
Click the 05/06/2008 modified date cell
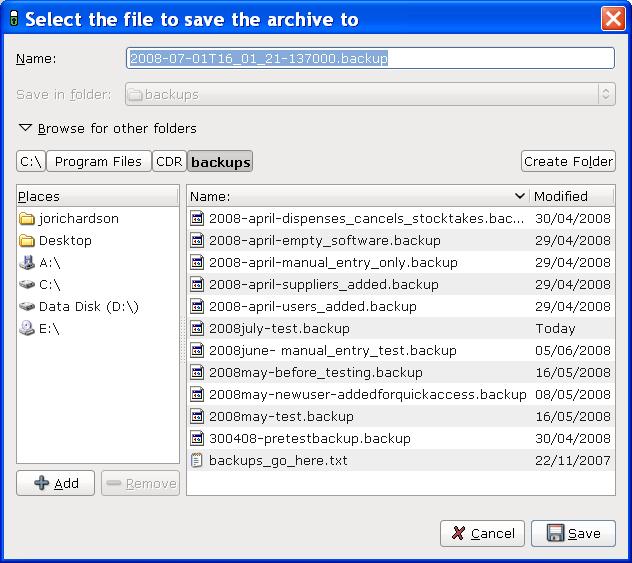pyautogui.click(x=573, y=351)
